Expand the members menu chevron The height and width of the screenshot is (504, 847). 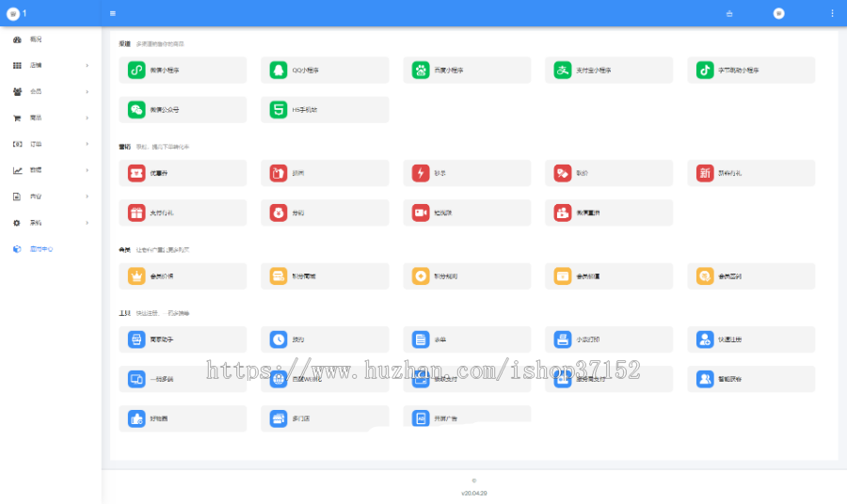tap(87, 92)
